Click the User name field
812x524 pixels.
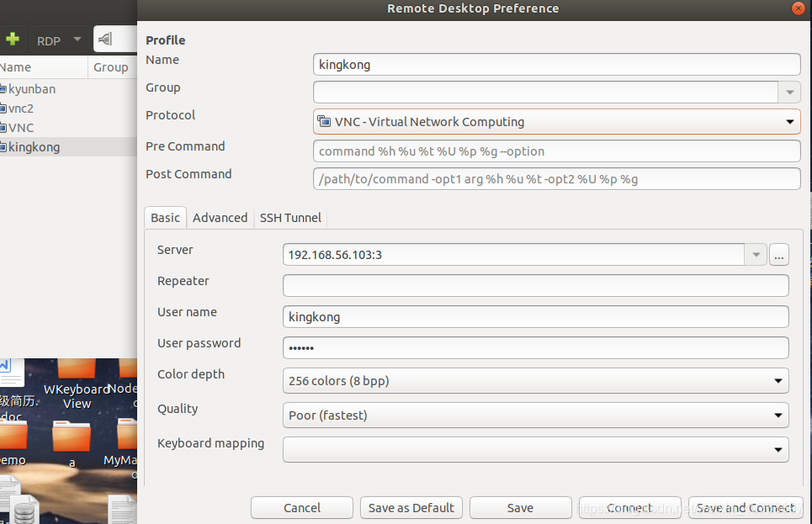click(536, 317)
